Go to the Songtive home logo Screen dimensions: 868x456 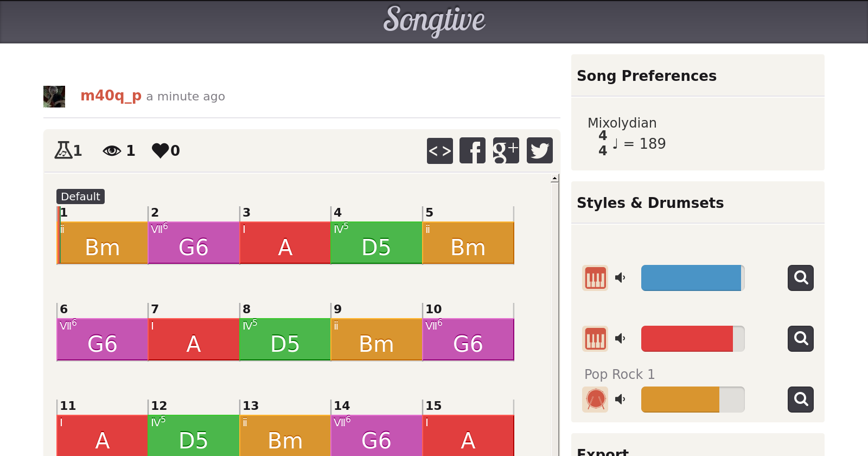pos(434,21)
